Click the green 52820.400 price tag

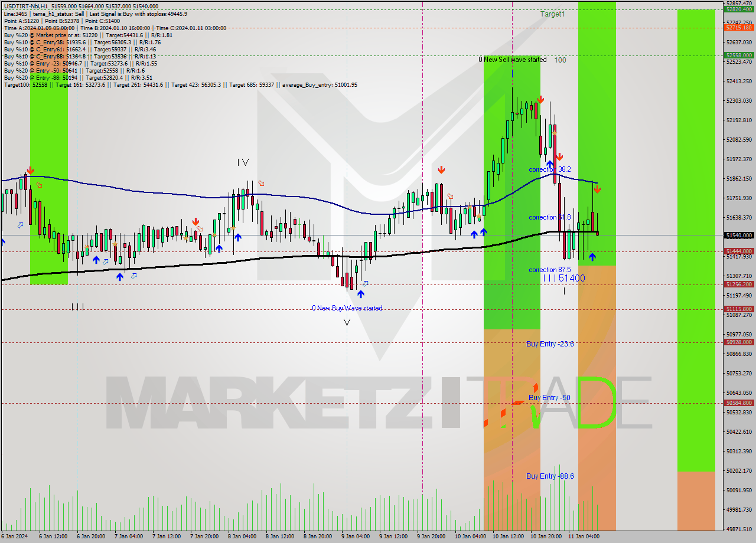tap(739, 9)
